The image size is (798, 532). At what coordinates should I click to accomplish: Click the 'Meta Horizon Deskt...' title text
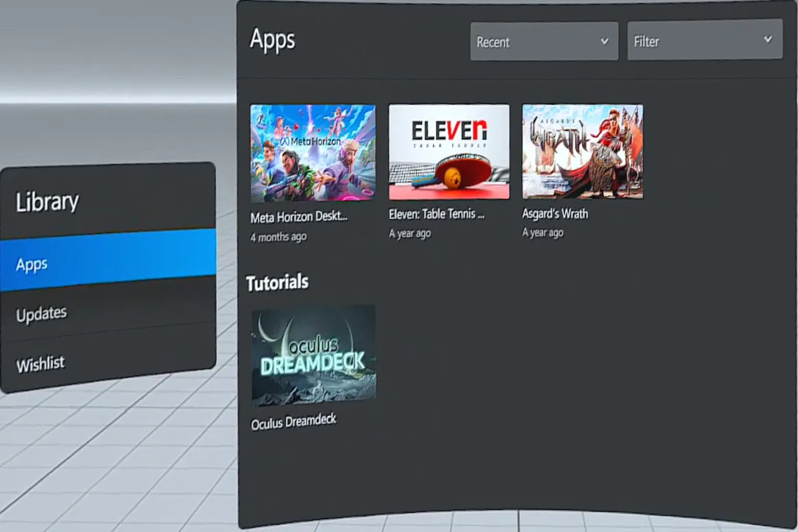pyautogui.click(x=299, y=217)
